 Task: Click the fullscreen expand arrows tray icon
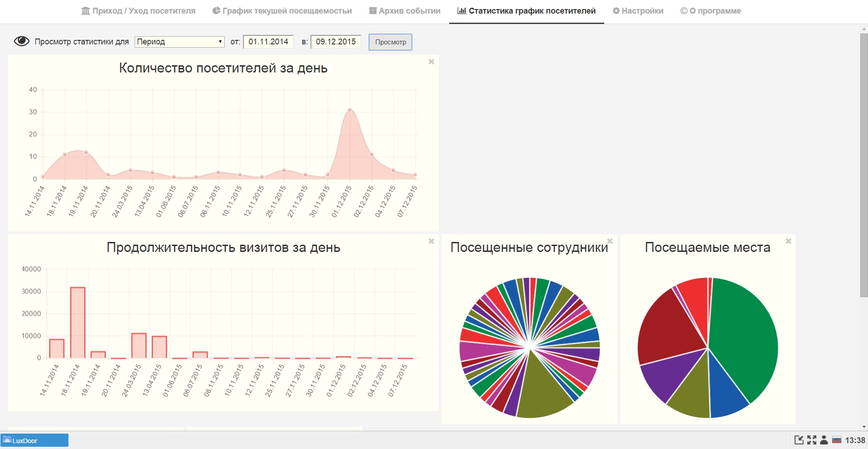(x=812, y=440)
